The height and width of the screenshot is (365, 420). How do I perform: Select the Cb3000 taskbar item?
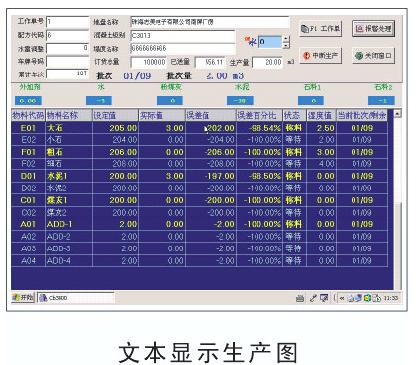(76, 298)
